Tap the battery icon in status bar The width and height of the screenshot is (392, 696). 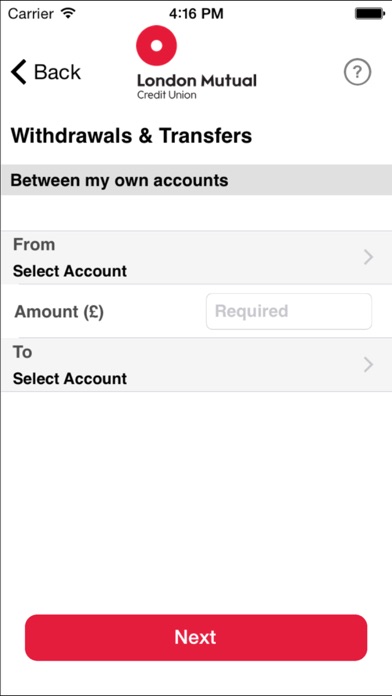coord(369,14)
